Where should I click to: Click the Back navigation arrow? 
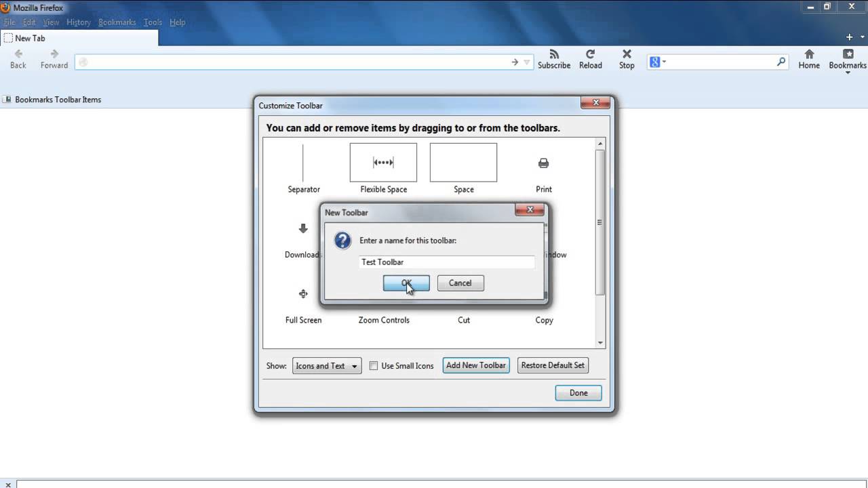point(18,54)
